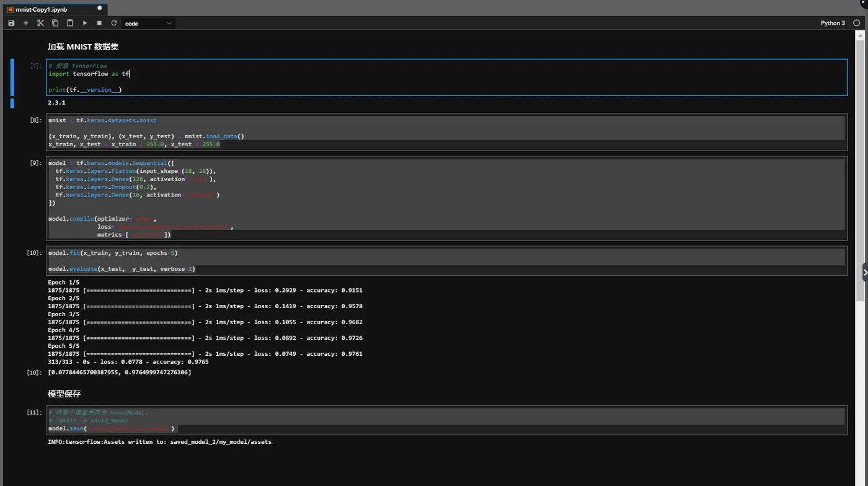Viewport: 868px width, 486px height.
Task: Click the [10]: output prompt of result
Action: (34, 373)
